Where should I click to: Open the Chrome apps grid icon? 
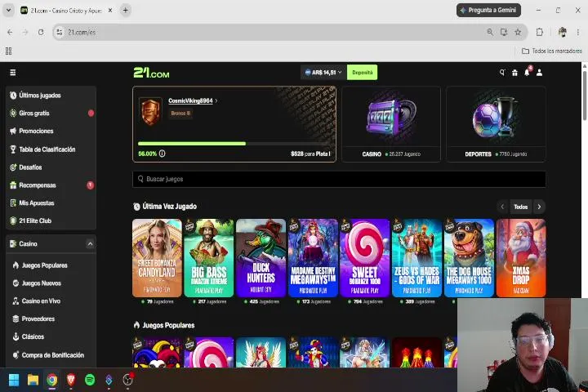coord(9,51)
